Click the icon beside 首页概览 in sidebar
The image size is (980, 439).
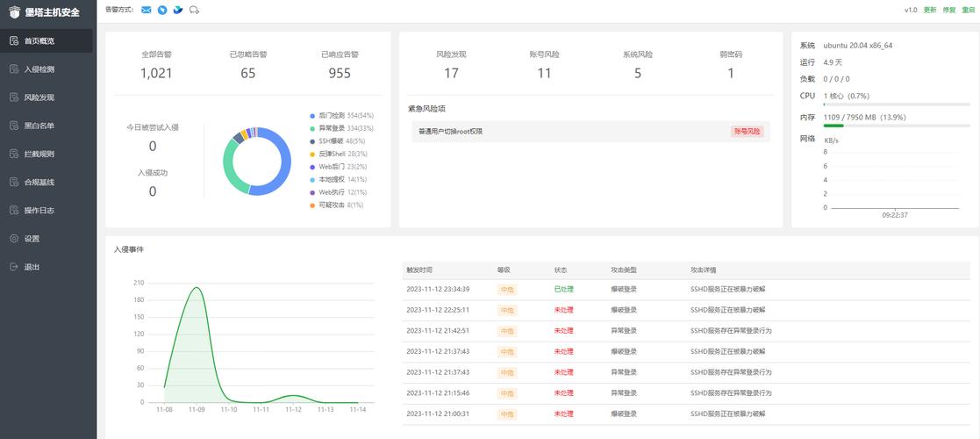14,40
